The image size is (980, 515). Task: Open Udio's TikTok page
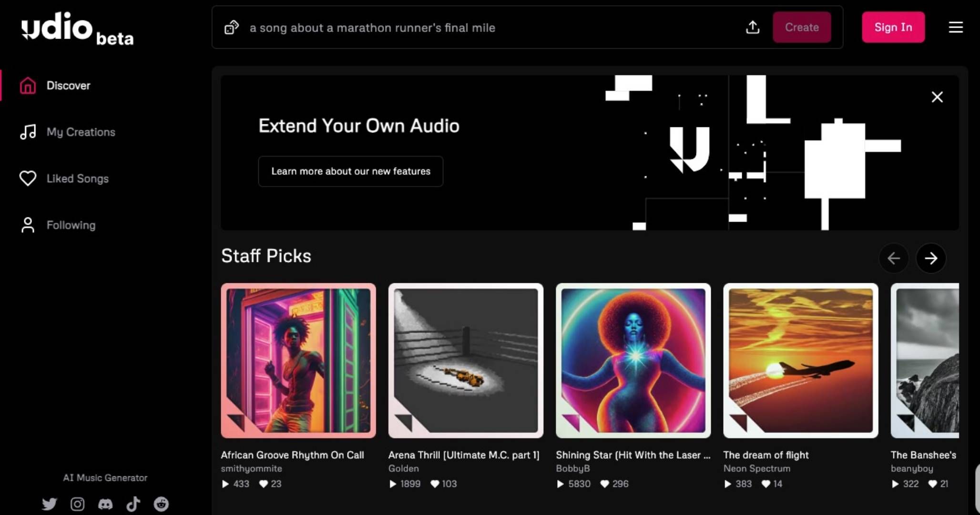(133, 504)
